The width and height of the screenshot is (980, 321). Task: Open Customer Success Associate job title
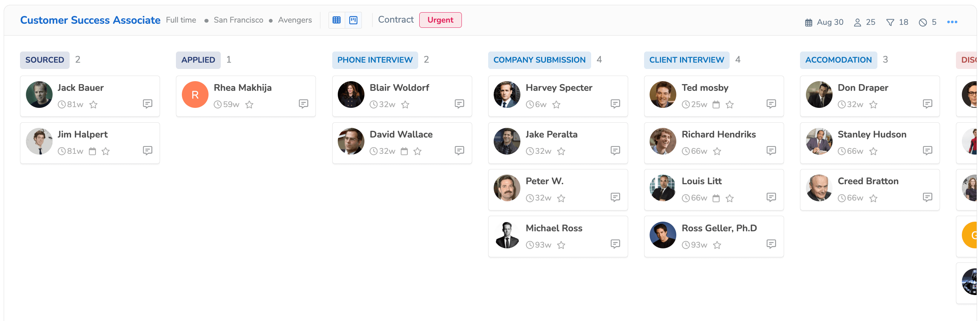90,20
